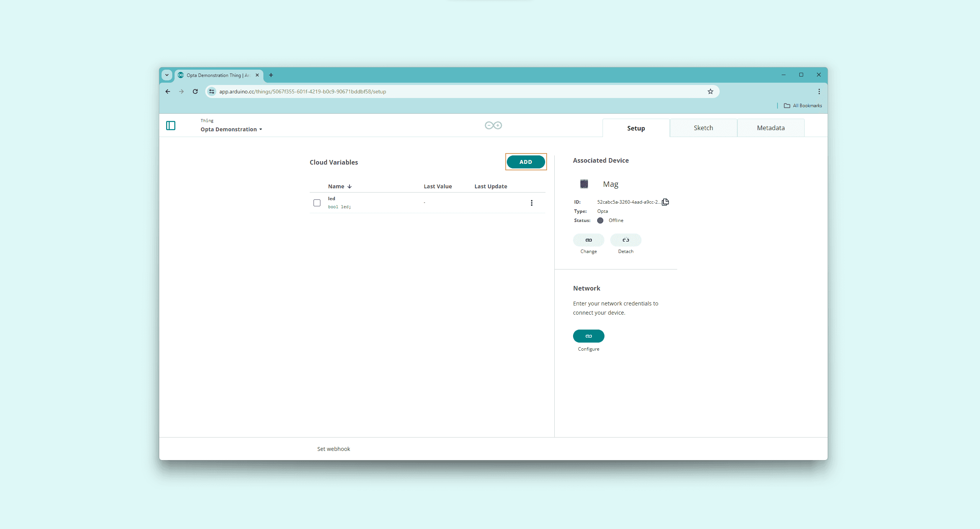Open network Configure settings
The image size is (980, 529).
coord(588,336)
